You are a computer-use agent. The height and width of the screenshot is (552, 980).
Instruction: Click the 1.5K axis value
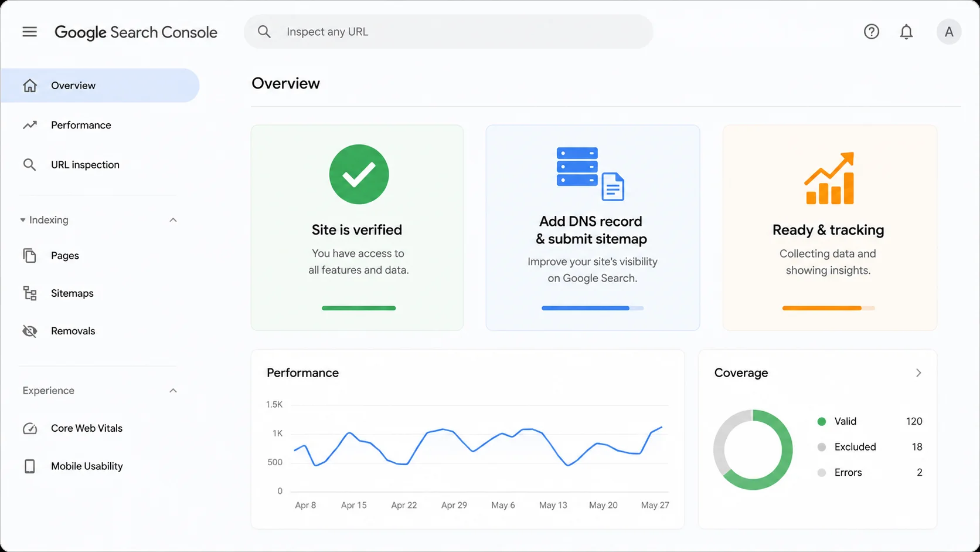[274, 405]
